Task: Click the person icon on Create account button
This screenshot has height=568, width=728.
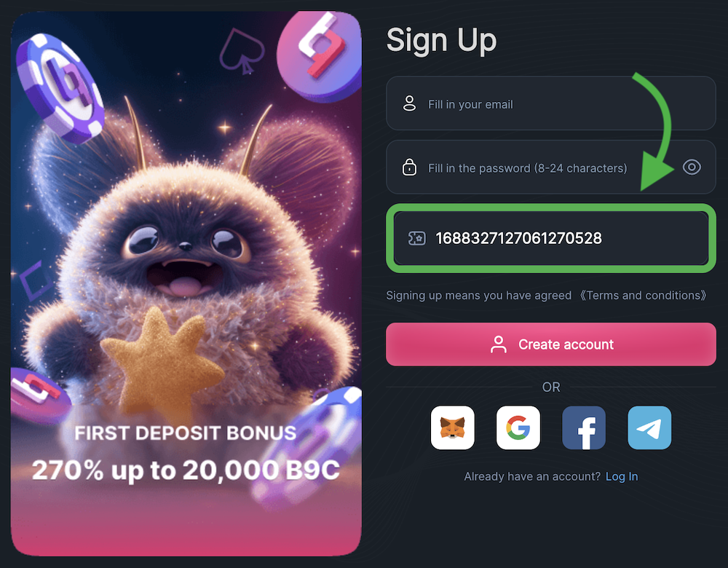Action: pyautogui.click(x=498, y=344)
